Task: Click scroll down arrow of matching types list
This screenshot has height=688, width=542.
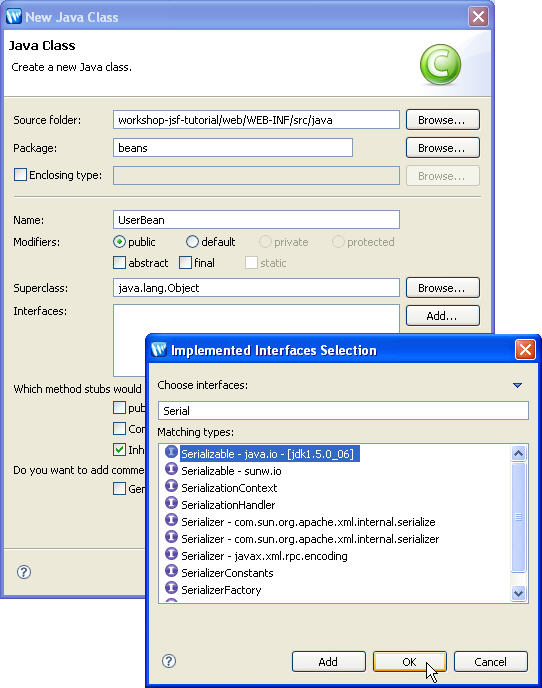Action: coord(518,594)
